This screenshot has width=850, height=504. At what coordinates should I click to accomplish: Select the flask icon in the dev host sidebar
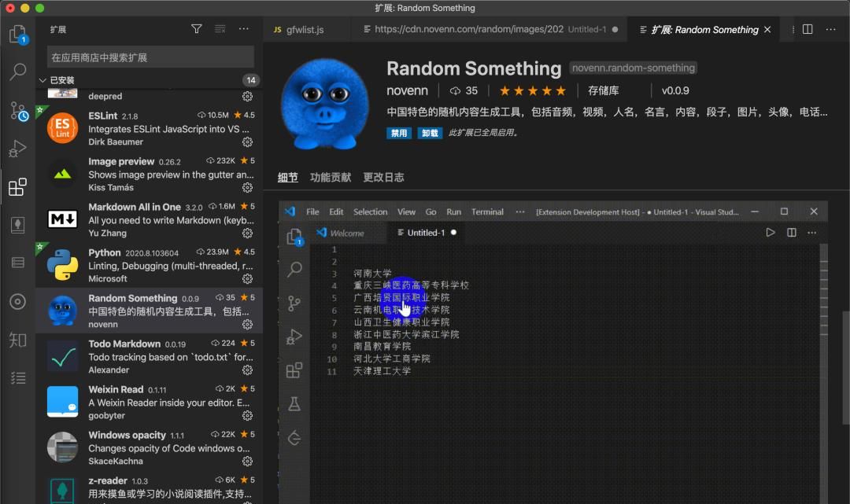pos(294,403)
